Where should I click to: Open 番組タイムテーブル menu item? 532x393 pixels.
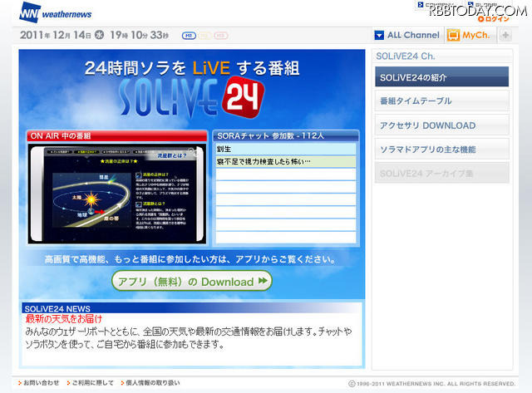[x=441, y=101]
